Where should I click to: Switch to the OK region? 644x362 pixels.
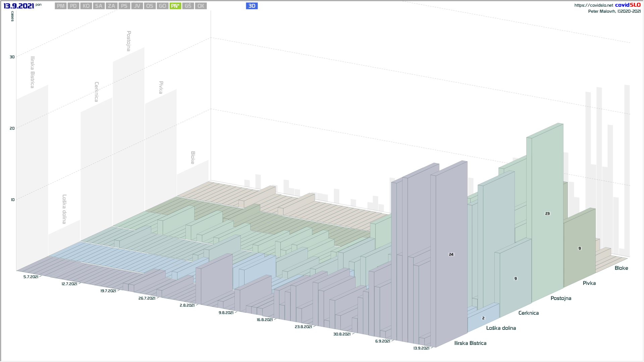(201, 6)
